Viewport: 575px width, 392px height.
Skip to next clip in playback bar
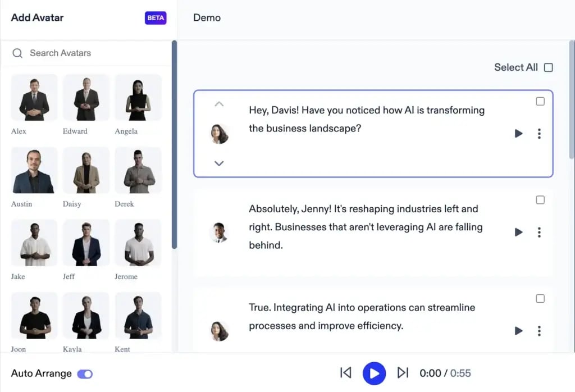coord(403,373)
